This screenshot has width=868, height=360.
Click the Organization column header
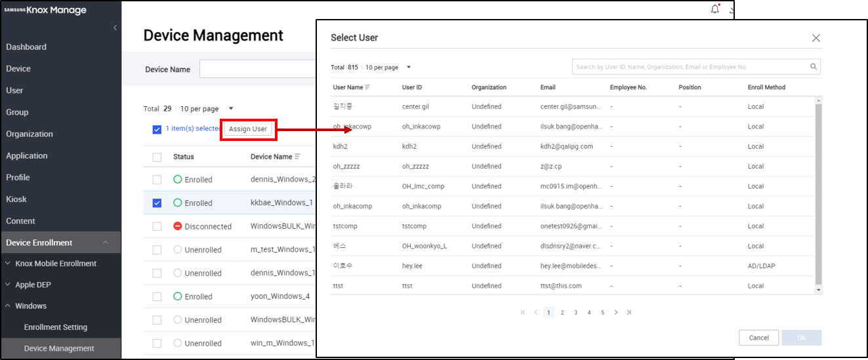pos(489,87)
